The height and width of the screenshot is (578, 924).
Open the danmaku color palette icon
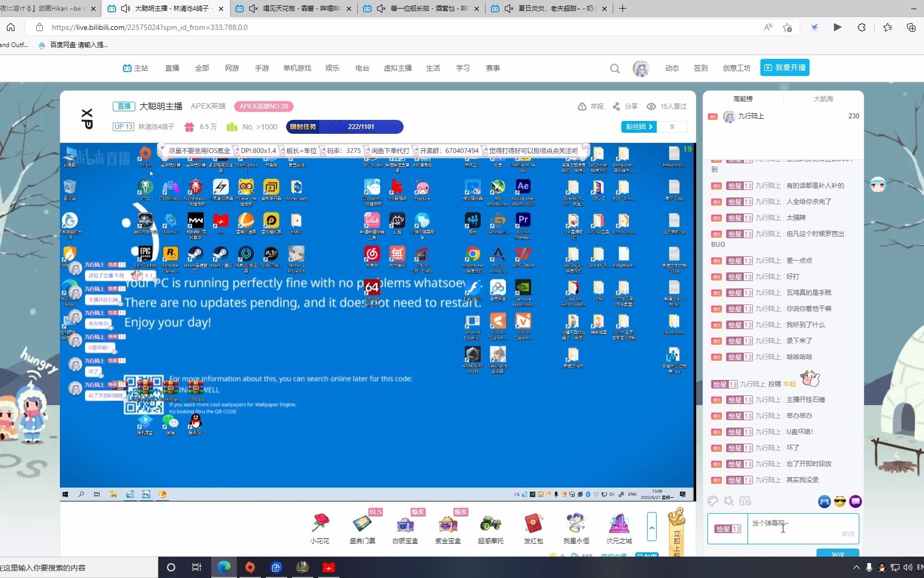(713, 501)
